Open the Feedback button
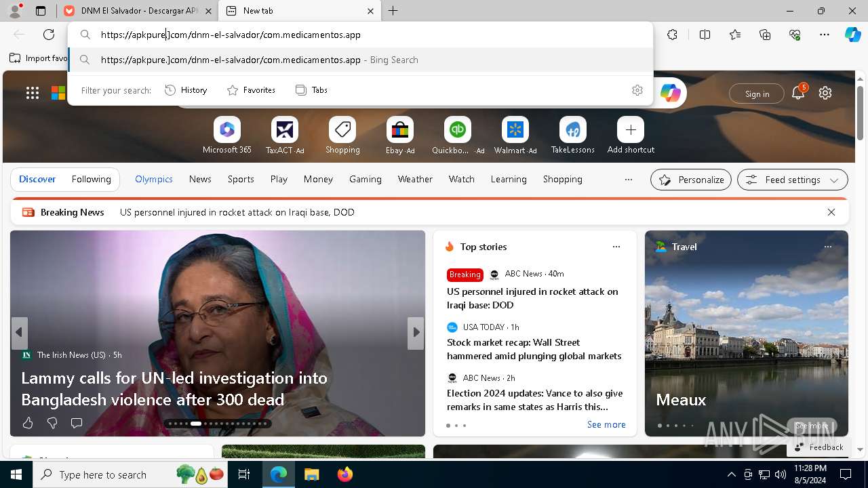The width and height of the screenshot is (868, 488). (x=818, y=447)
